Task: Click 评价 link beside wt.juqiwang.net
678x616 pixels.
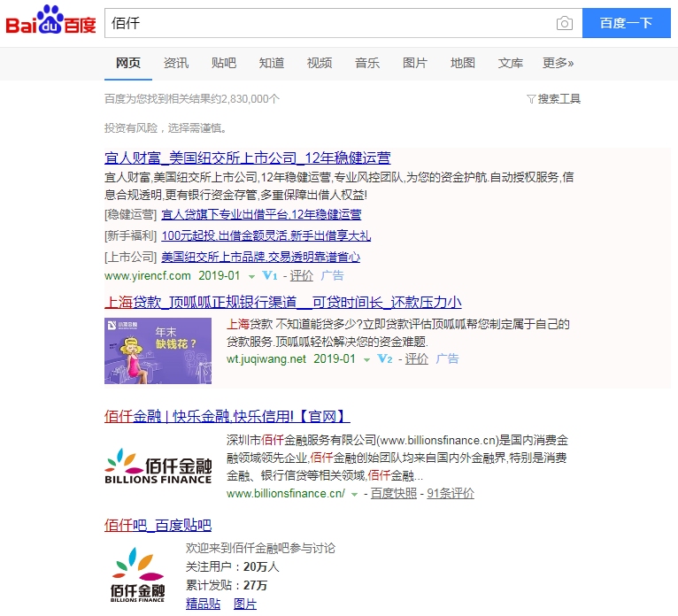Action: coord(416,358)
